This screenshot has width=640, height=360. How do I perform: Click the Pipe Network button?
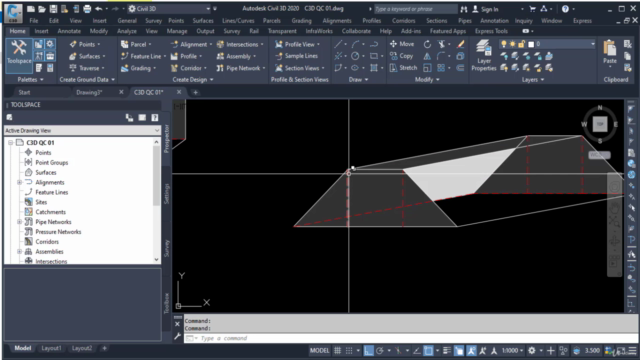pyautogui.click(x=240, y=68)
